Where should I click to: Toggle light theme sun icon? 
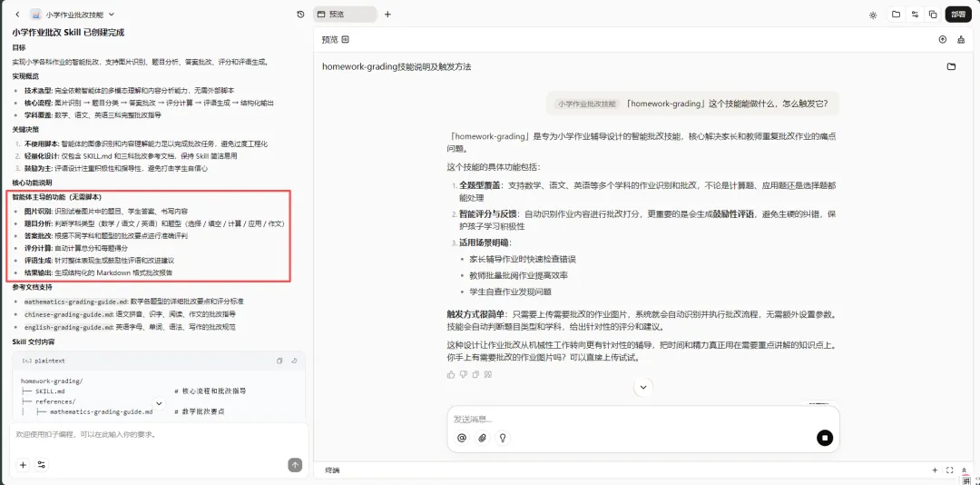pos(873,15)
